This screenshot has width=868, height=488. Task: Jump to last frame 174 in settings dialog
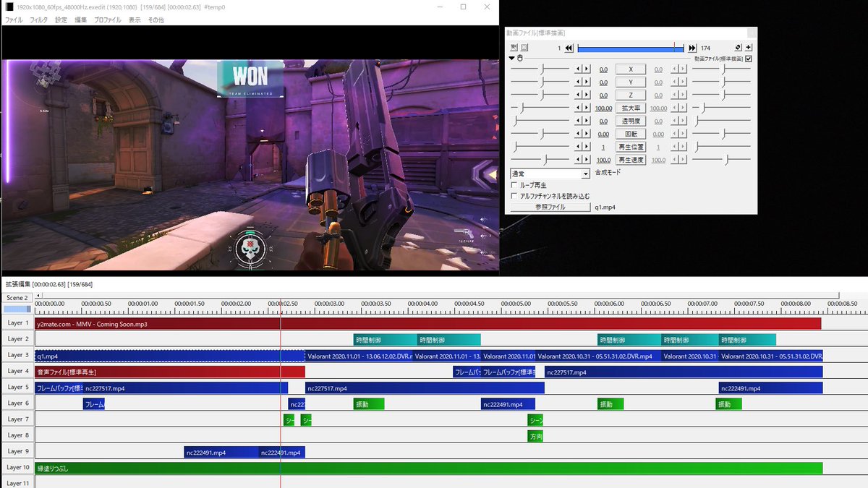692,48
